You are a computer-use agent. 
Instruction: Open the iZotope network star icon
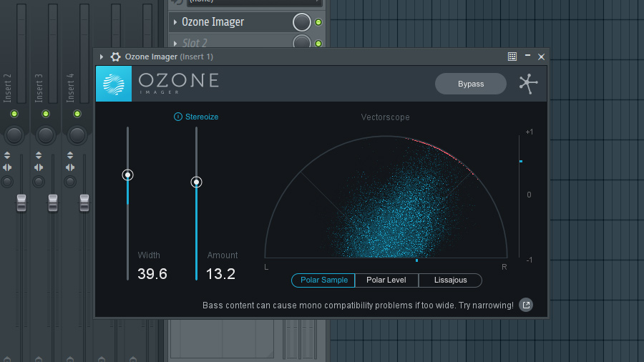click(x=528, y=84)
